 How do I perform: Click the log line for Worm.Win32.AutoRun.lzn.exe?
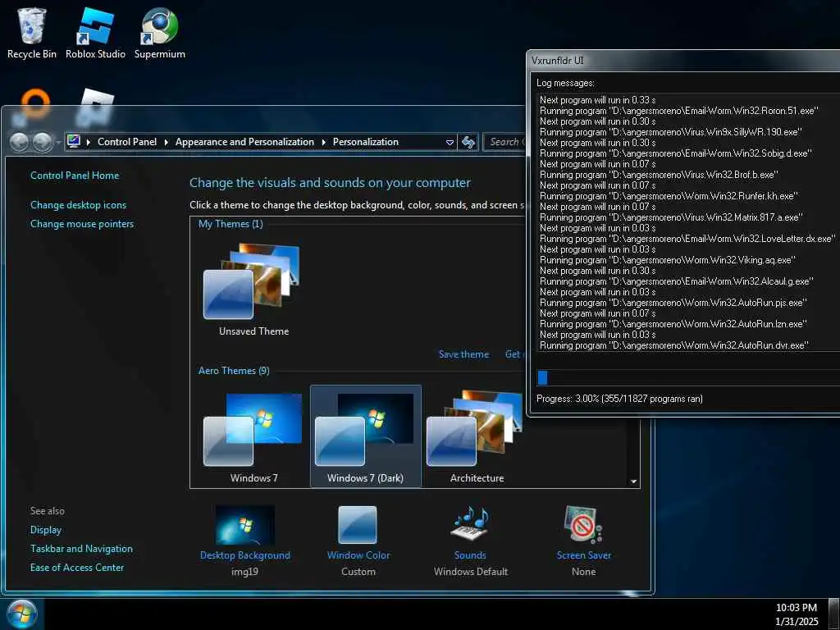tap(673, 324)
